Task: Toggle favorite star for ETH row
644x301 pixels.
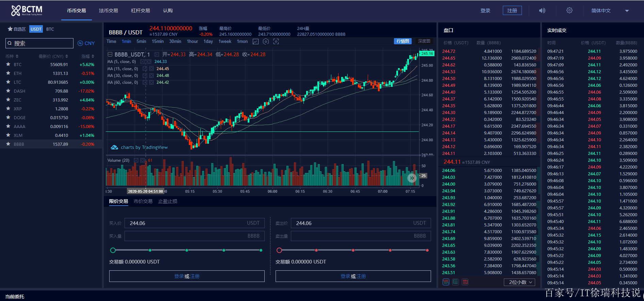Action: tap(8, 73)
